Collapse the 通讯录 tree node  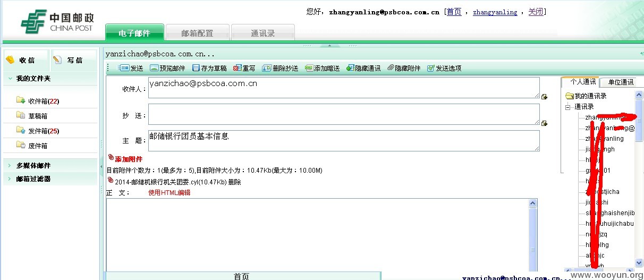click(567, 107)
